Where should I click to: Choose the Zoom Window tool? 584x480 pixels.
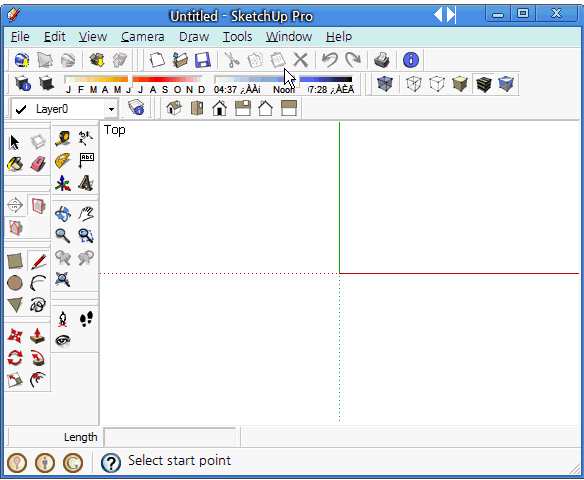coord(86,236)
